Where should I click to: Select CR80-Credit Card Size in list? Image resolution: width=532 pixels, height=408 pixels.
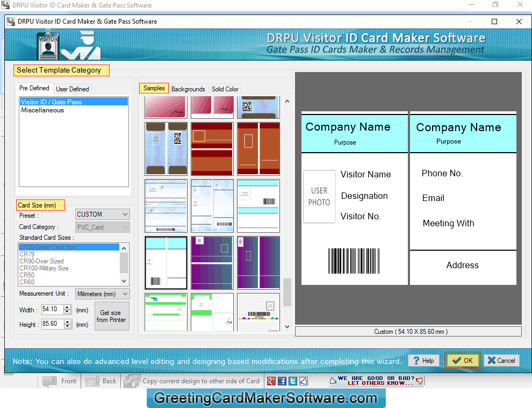69,247
